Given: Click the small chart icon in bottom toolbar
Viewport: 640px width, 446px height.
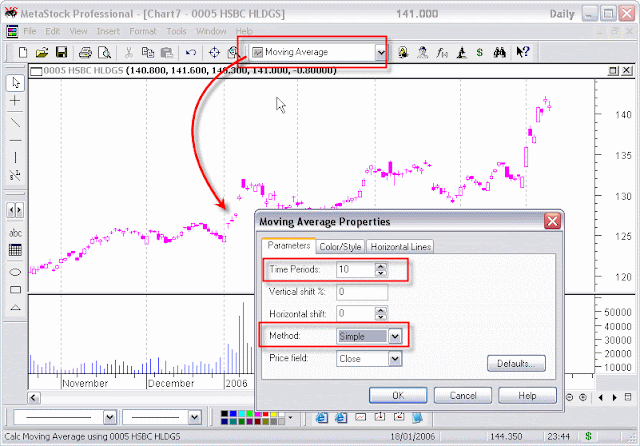Looking at the screenshot, I should [x=360, y=417].
